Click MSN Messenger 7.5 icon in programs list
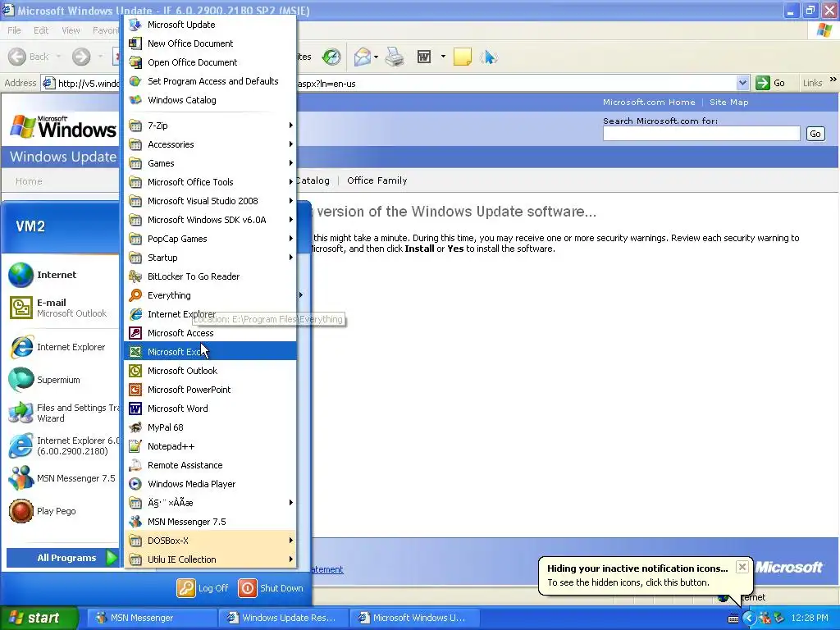840x630 pixels. (x=135, y=522)
